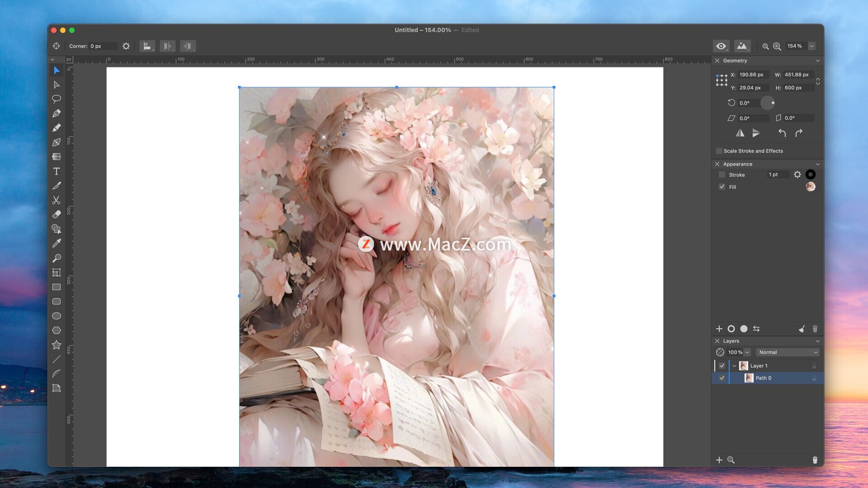This screenshot has height=488, width=868.
Task: Select the Rounded Rectangle tool
Action: (57, 301)
